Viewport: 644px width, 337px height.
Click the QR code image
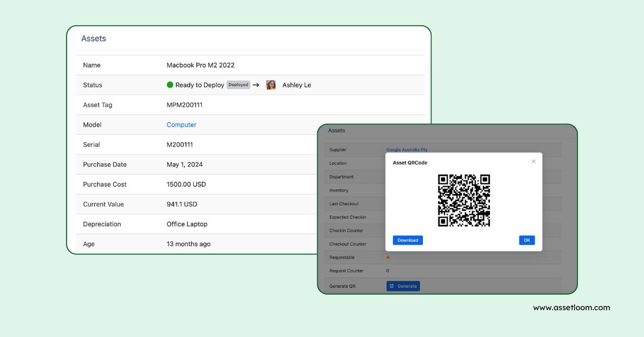click(x=464, y=200)
